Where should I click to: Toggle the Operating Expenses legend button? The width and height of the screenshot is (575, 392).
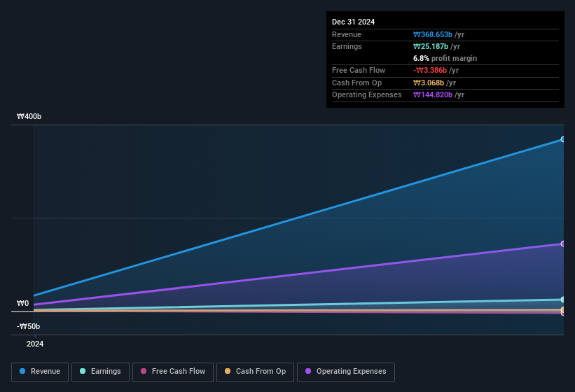346,372
